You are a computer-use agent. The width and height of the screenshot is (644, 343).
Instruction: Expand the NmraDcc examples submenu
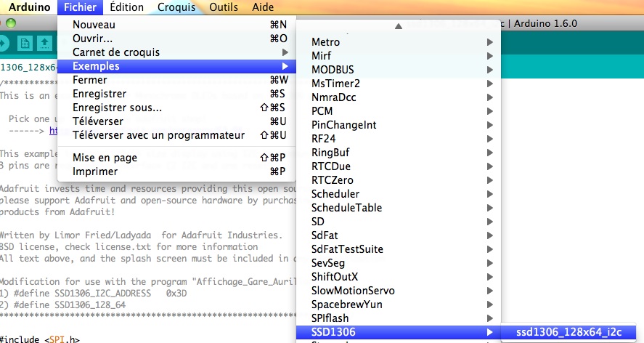[x=399, y=97]
